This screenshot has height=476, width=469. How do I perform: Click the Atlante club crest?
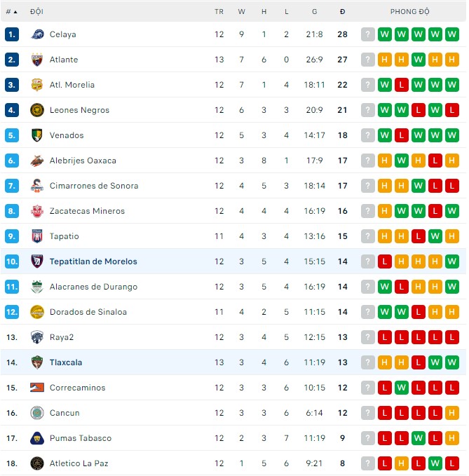[x=37, y=60]
